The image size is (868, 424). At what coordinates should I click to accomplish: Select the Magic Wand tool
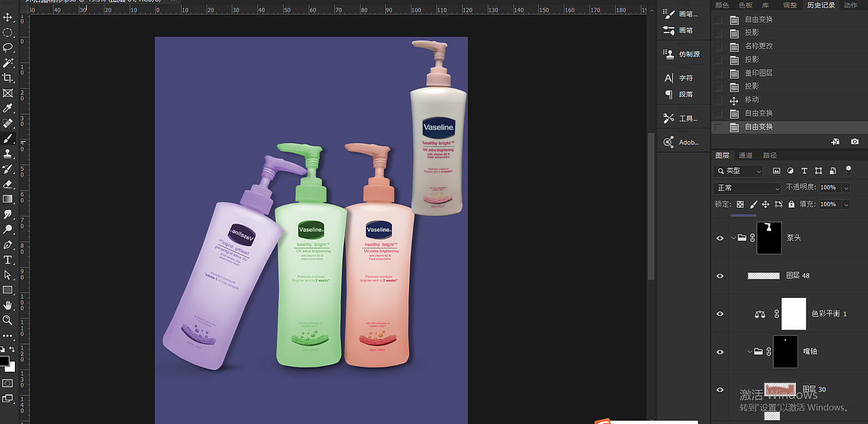point(8,62)
